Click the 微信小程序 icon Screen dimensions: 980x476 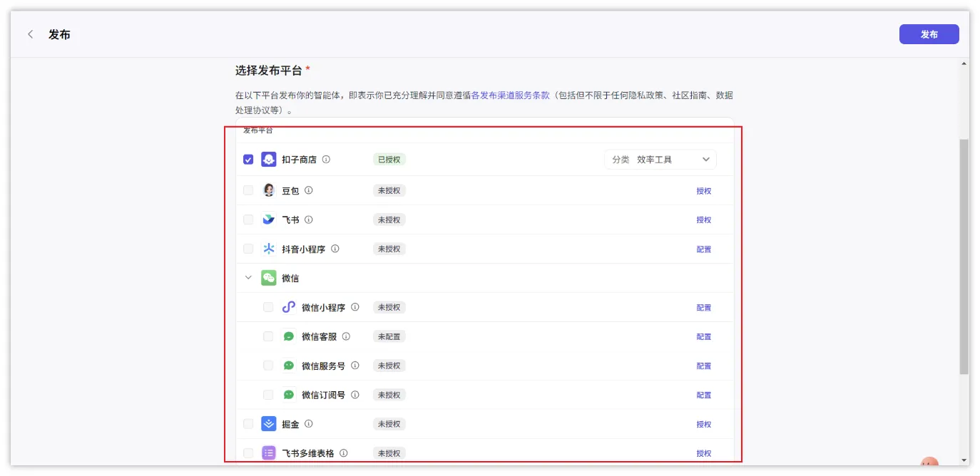tap(288, 307)
